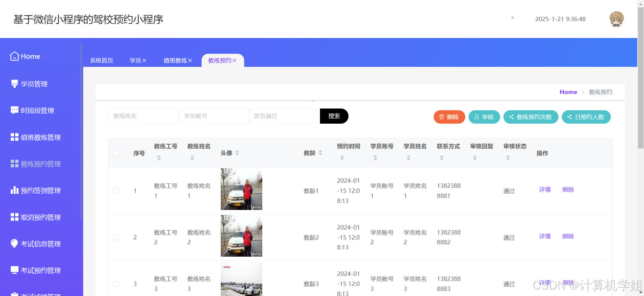Click the person icon on 审核 button
This screenshot has height=296, width=644.
point(477,117)
